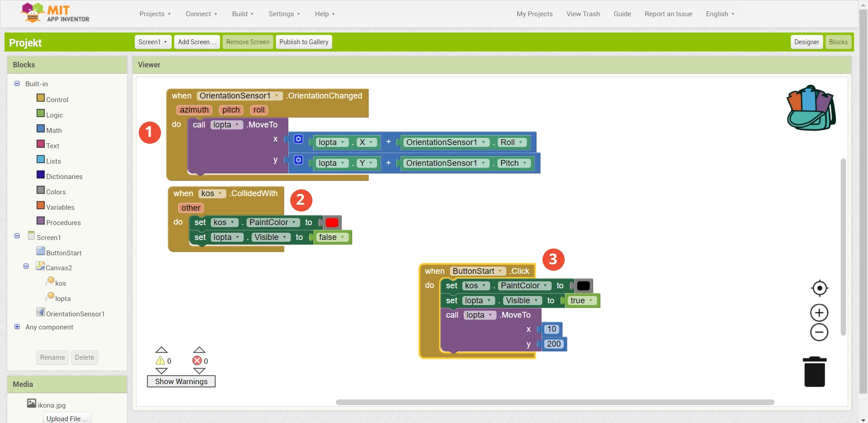Collapse the Screen1 tree node
The image size is (868, 423).
(x=17, y=236)
